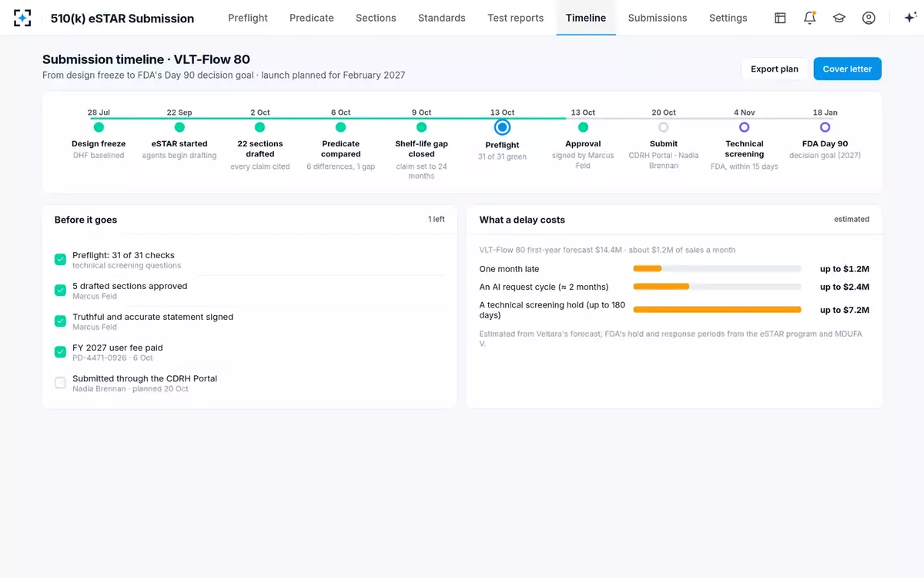Select the 22 sections drafted marker
Screen dimensions: 924x578
pos(259,127)
